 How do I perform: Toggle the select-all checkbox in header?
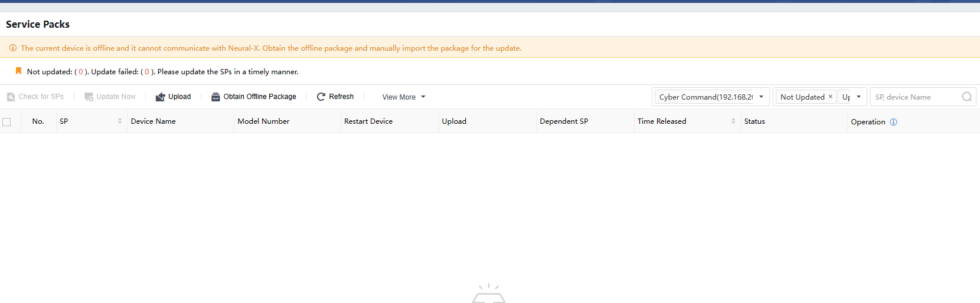[x=7, y=122]
